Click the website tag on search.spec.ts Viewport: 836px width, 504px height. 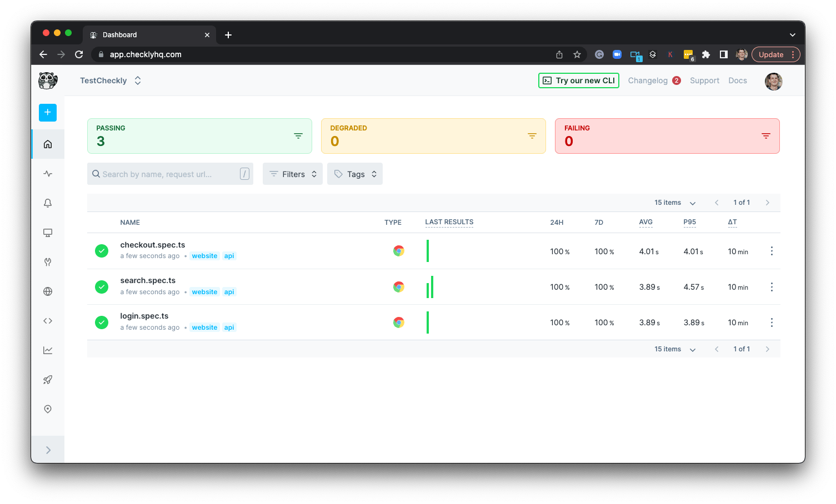204,292
